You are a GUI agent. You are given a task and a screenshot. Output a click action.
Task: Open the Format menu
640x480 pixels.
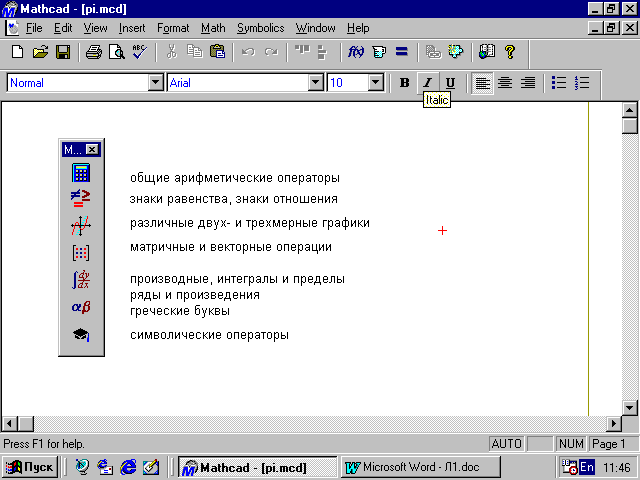point(173,28)
